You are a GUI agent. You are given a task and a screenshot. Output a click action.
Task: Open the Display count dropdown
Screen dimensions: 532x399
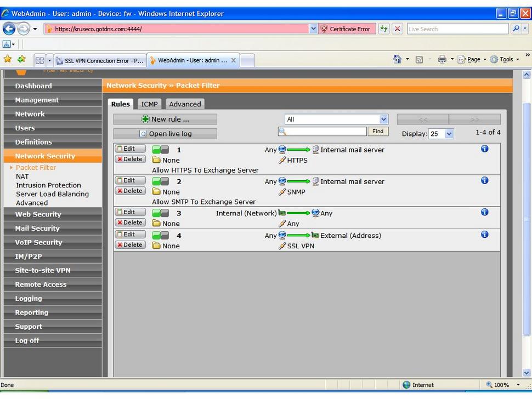pyautogui.click(x=442, y=134)
